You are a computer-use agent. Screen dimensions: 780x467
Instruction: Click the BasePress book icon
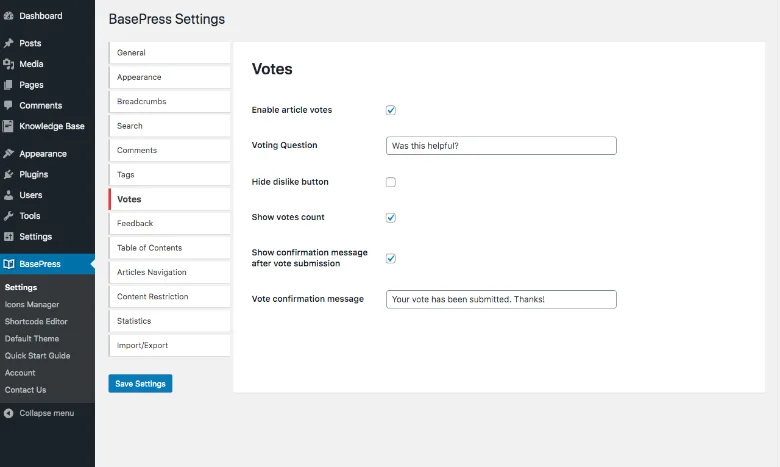tap(8, 264)
